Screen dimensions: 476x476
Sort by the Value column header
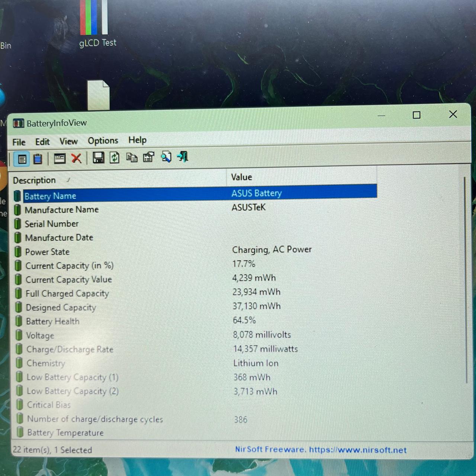tap(302, 177)
